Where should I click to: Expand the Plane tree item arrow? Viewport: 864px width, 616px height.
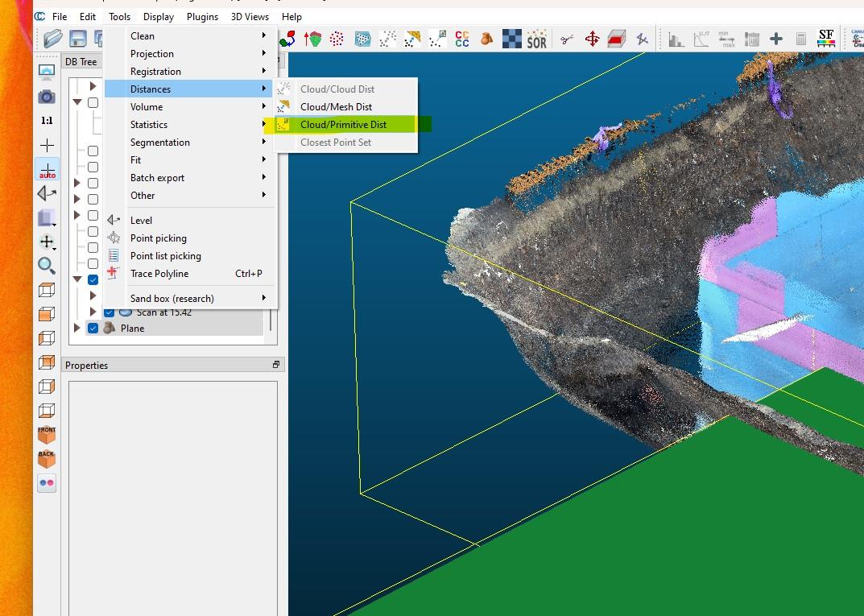(x=78, y=329)
